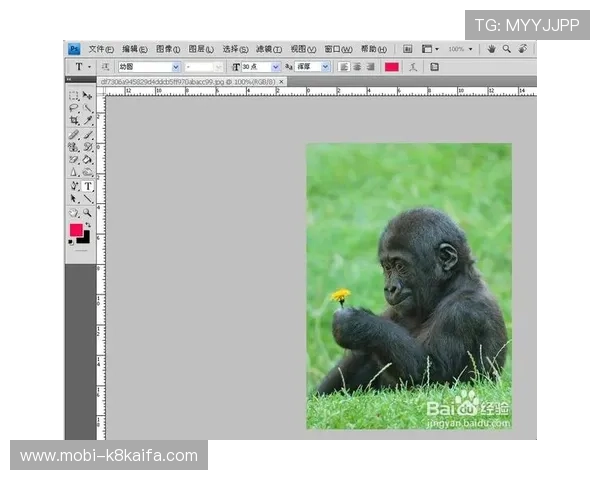
Task: Select the Paint Bucket tool
Action: tap(88, 160)
